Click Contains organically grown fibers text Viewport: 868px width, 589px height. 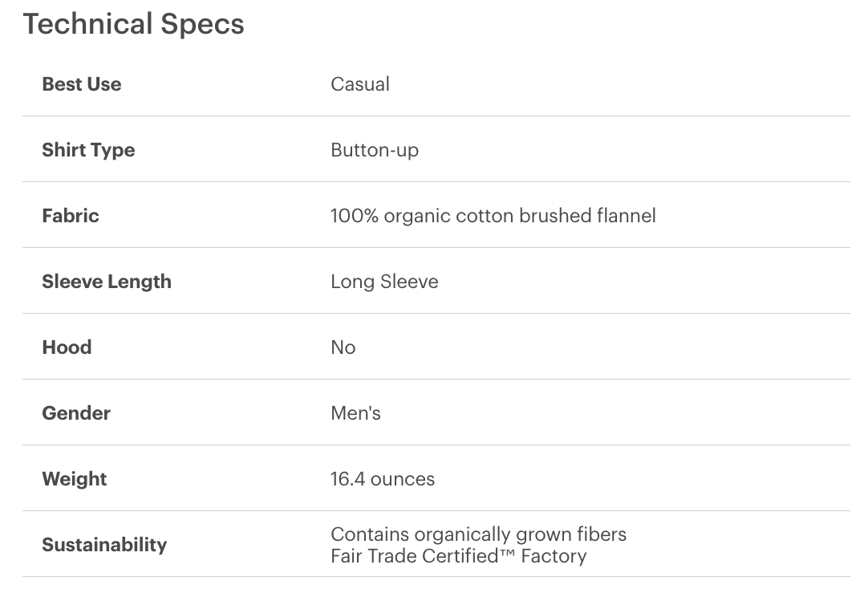pyautogui.click(x=479, y=534)
